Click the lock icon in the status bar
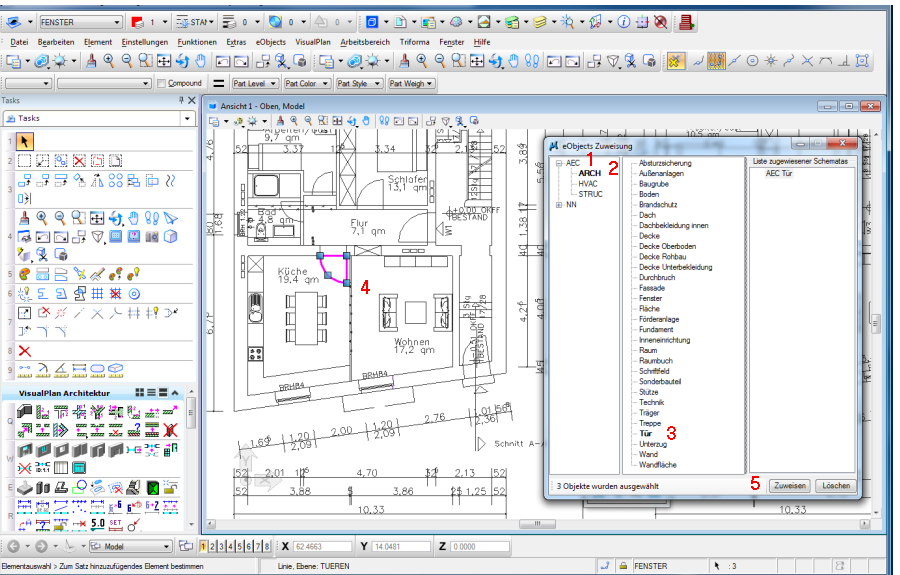This screenshot has width=900, height=575. (x=623, y=566)
